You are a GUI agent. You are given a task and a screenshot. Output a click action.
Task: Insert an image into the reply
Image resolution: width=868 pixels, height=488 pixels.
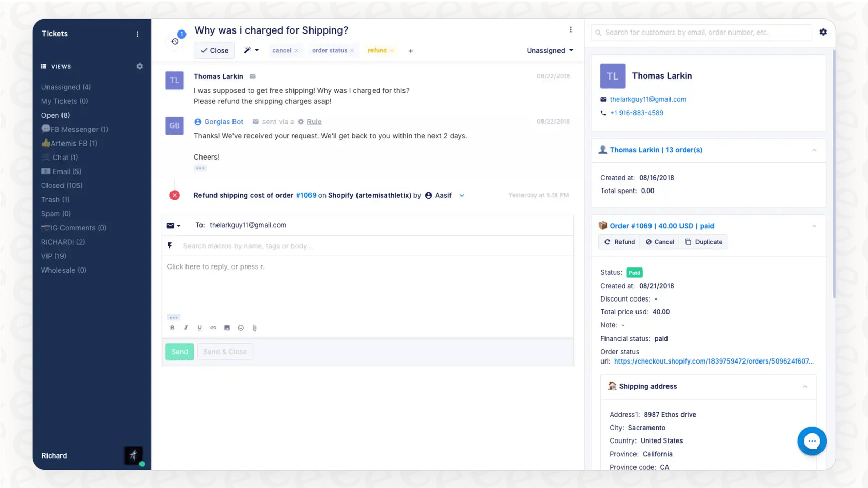click(227, 328)
